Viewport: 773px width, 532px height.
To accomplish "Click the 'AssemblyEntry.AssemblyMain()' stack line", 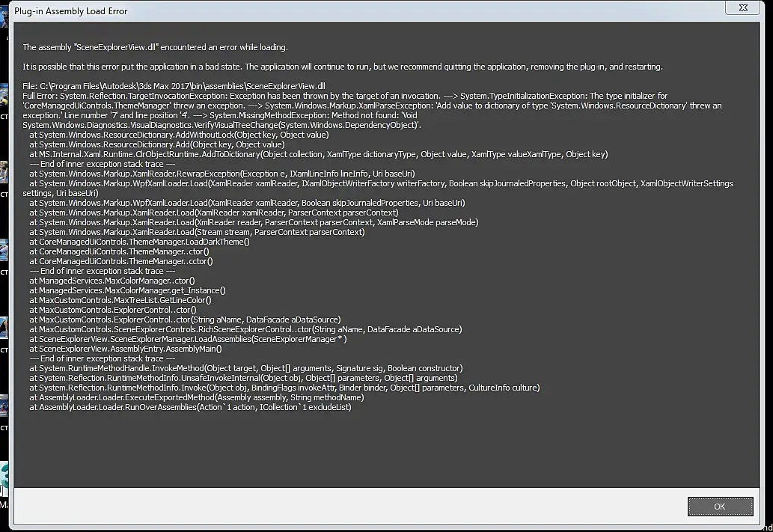I will 125,349.
